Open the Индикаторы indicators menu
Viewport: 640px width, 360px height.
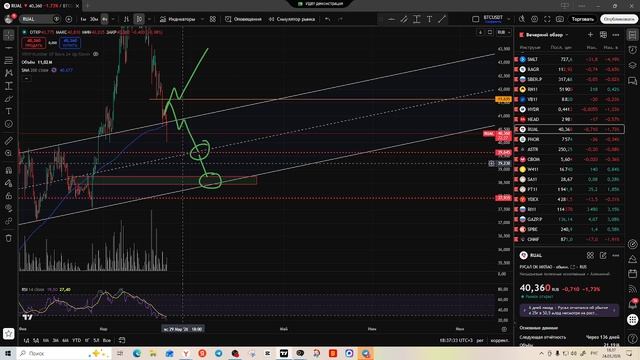click(x=178, y=19)
